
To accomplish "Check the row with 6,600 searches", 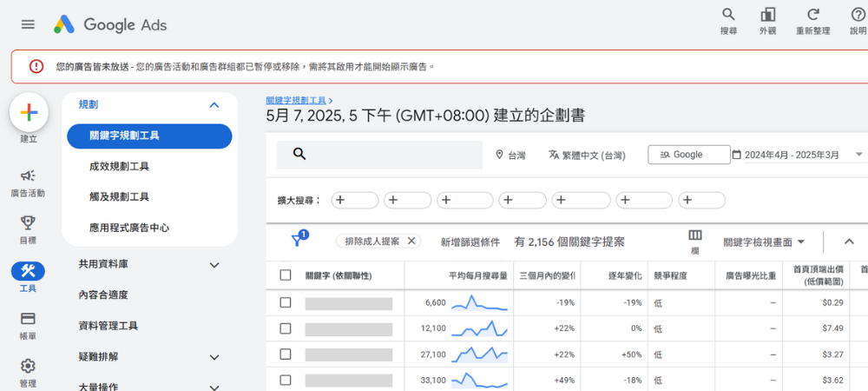I will 286,302.
